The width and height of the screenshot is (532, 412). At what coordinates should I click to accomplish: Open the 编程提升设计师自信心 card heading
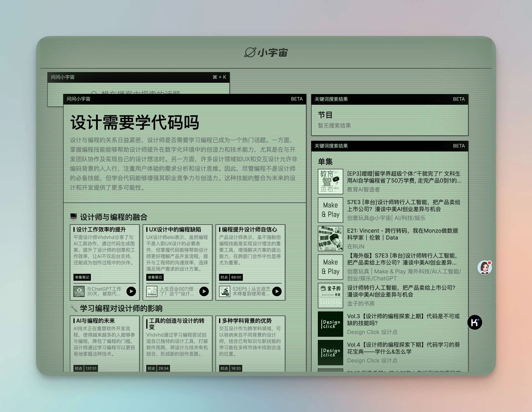(x=249, y=229)
